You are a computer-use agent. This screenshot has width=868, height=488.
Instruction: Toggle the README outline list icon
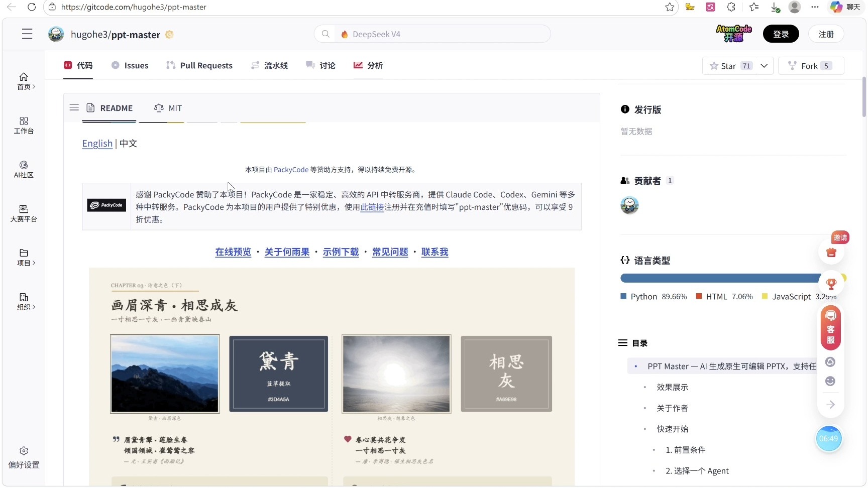[x=74, y=107]
